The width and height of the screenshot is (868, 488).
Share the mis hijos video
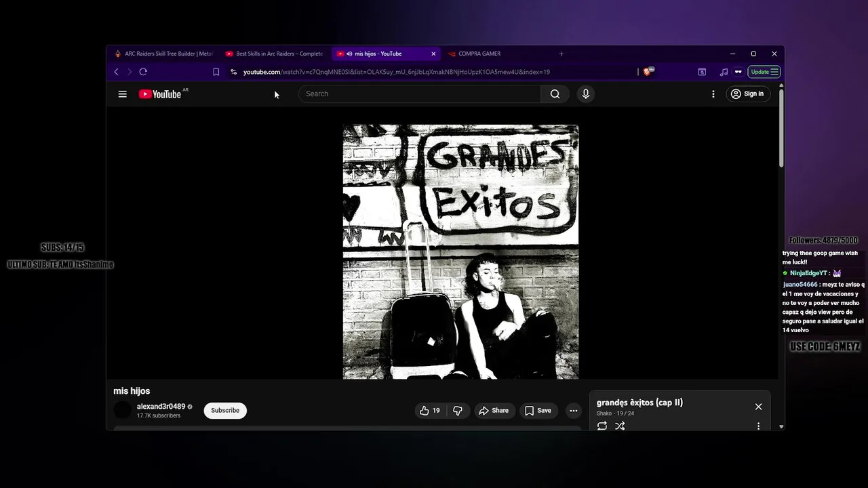click(494, 411)
